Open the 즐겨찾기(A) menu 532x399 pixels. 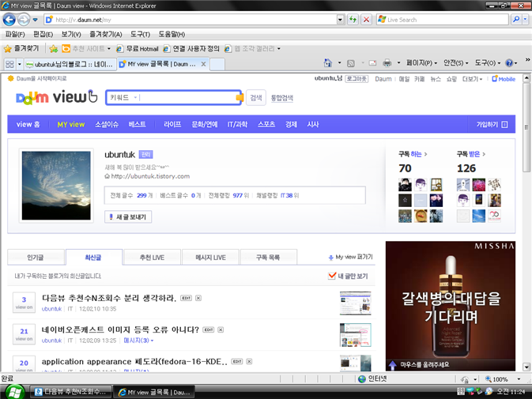(105, 34)
